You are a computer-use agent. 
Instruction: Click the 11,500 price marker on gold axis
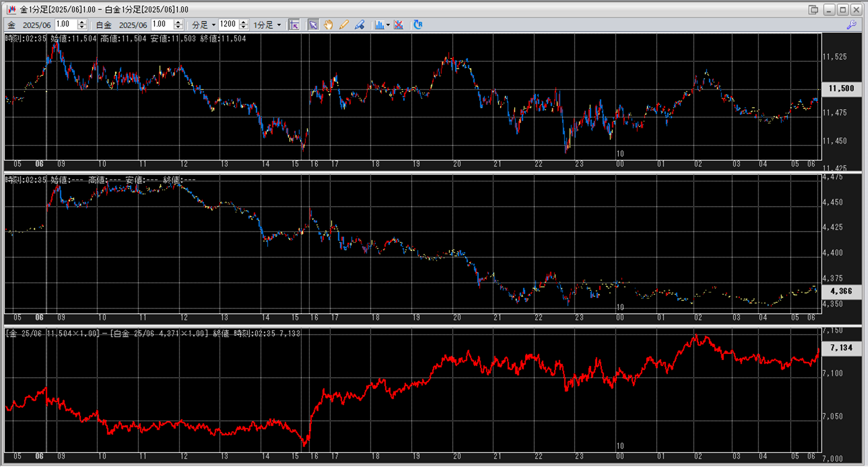[841, 89]
